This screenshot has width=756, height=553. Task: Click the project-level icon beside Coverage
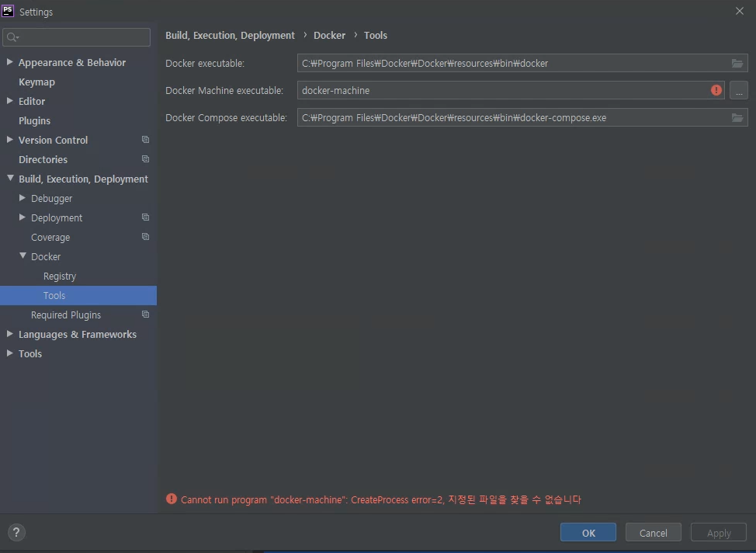point(145,236)
